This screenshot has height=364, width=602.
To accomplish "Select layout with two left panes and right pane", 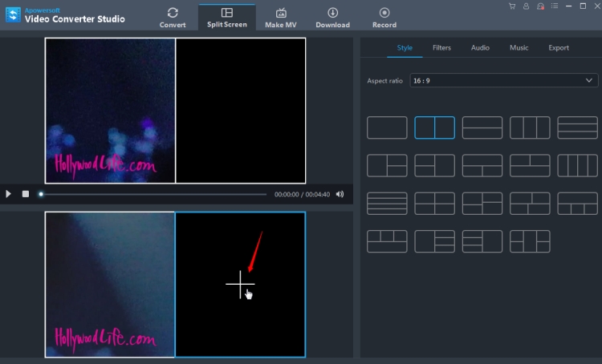I will click(x=434, y=166).
